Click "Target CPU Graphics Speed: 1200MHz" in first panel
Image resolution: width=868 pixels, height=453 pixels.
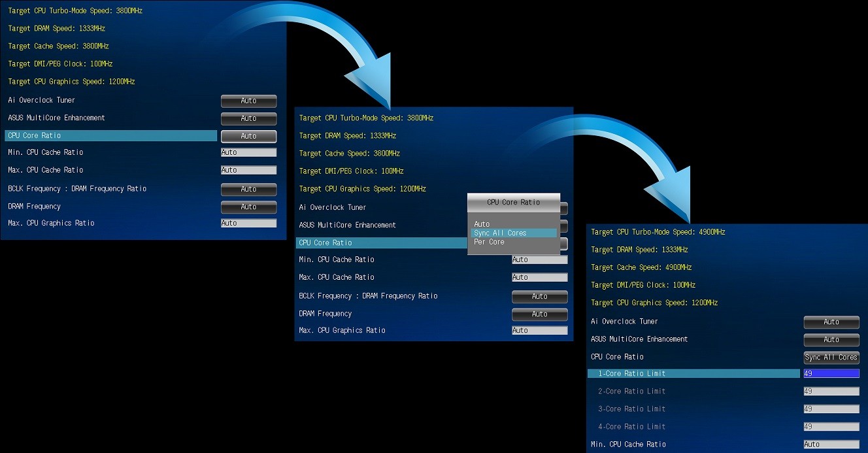[x=72, y=82]
